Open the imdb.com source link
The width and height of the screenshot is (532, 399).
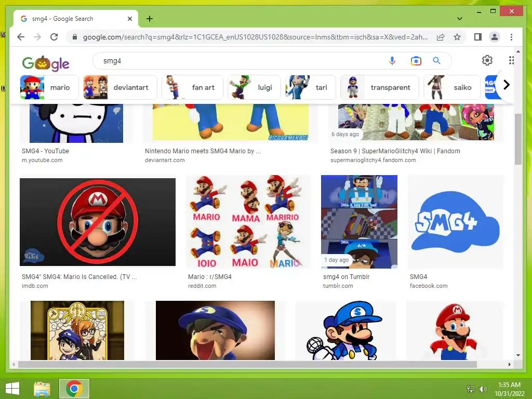[35, 286]
